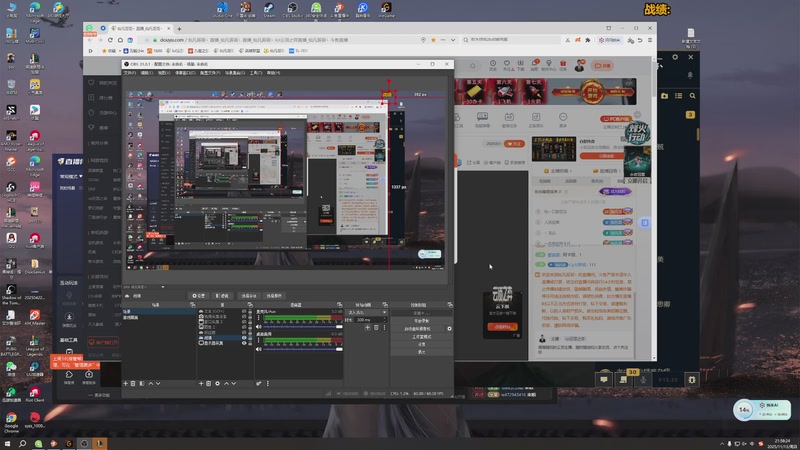
Task: Move the selected scene up
Action: [x=151, y=383]
